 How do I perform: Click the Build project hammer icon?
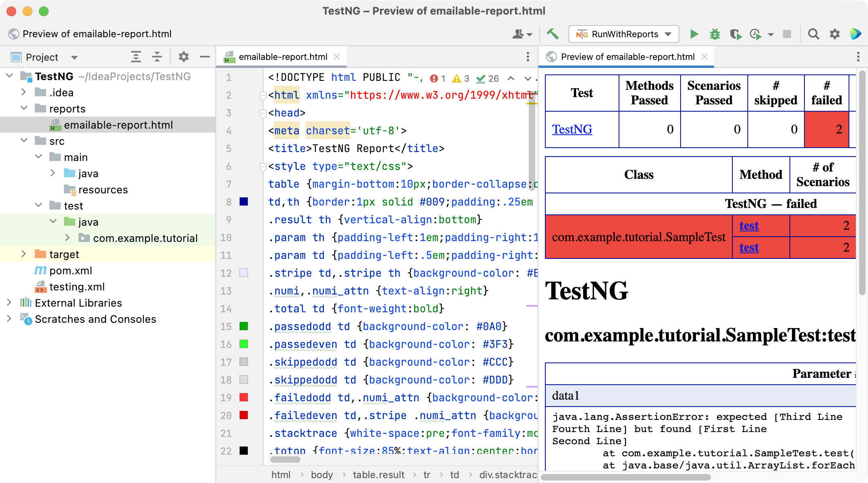click(553, 33)
